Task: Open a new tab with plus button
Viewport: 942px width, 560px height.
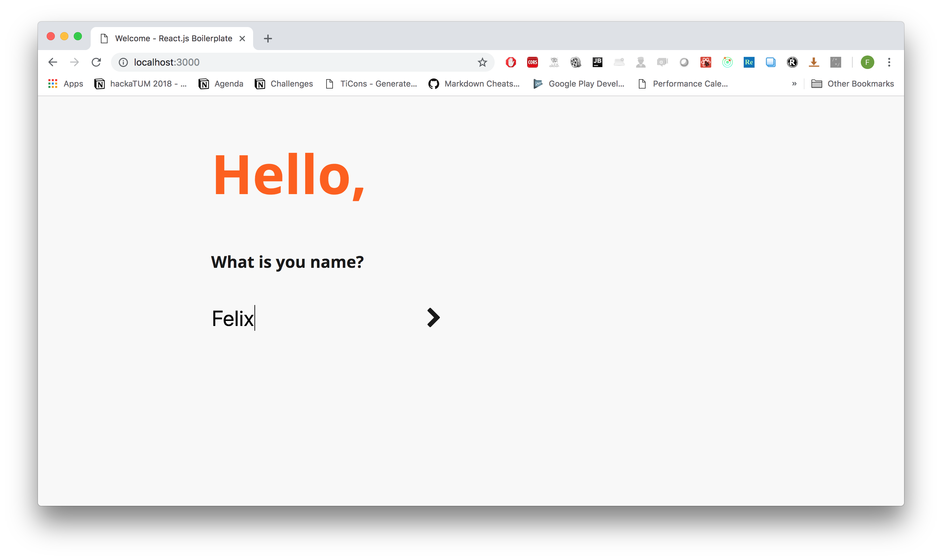Action: point(268,39)
